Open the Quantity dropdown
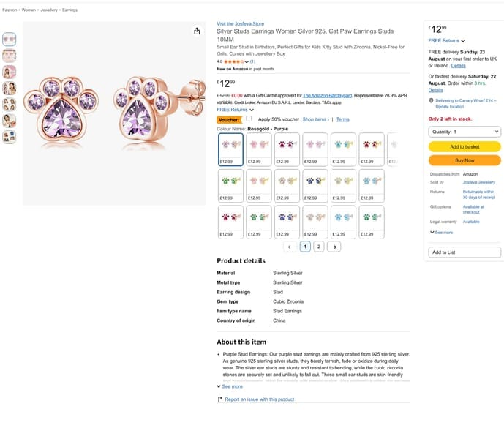This screenshot has height=439, width=504. pyautogui.click(x=464, y=132)
